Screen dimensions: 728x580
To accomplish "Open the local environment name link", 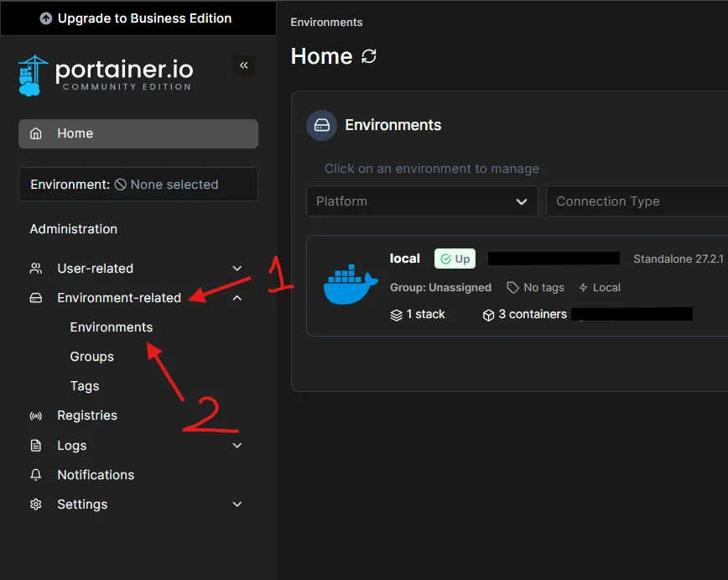I will pos(405,259).
